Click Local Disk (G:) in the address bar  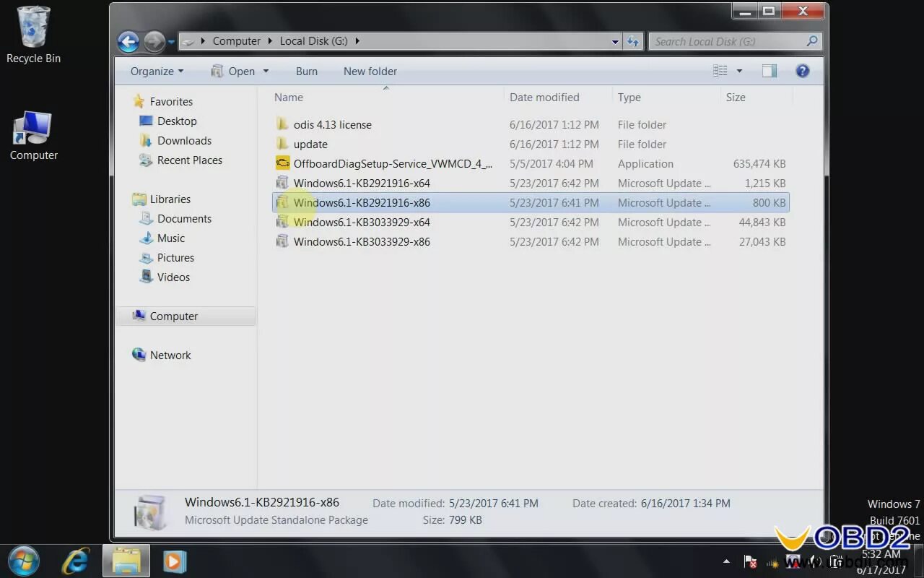pos(313,41)
